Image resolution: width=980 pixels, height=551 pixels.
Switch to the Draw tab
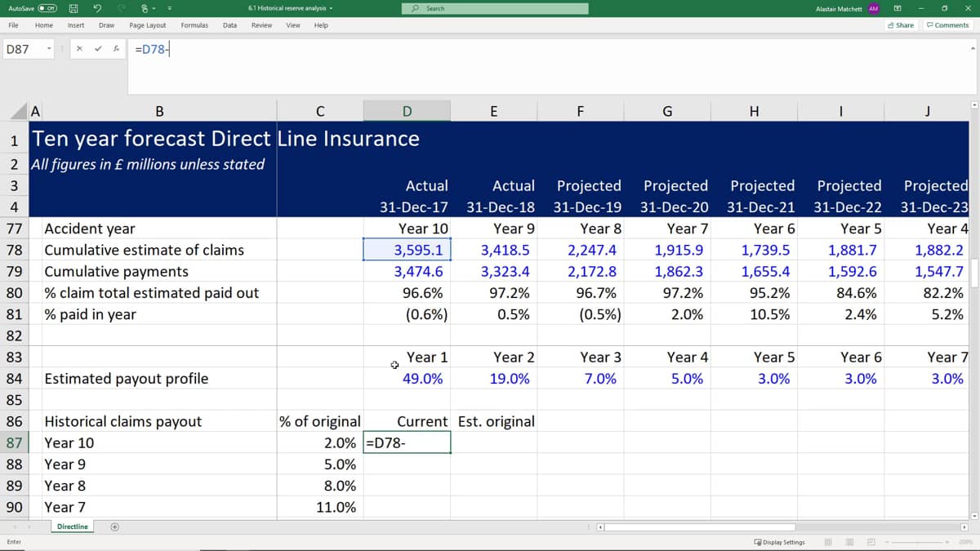[106, 25]
